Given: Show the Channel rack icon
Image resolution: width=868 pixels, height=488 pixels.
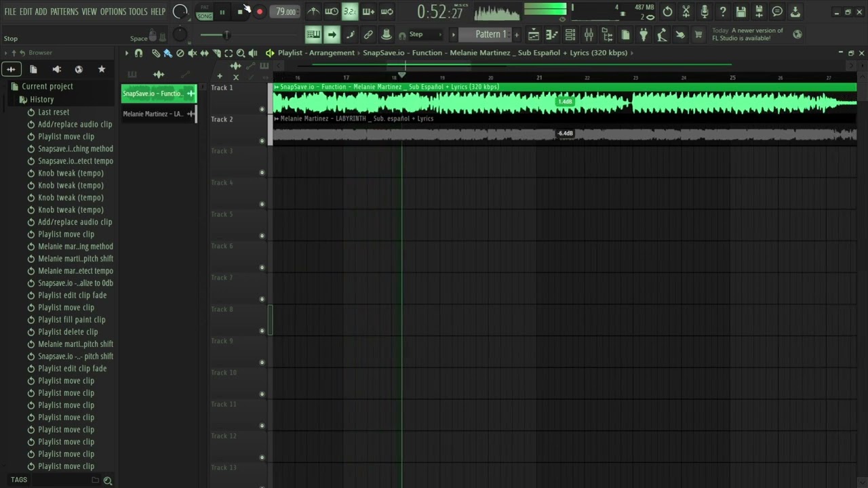Looking at the screenshot, I should [570, 35].
